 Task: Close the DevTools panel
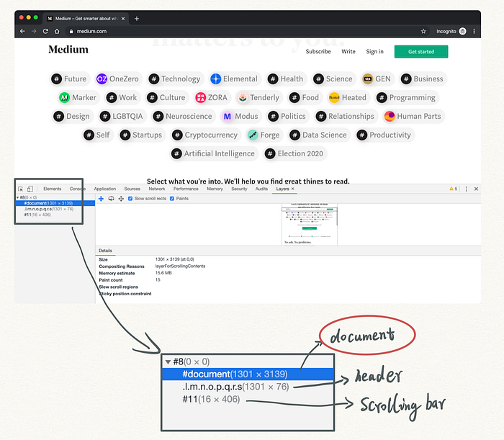pyautogui.click(x=476, y=189)
